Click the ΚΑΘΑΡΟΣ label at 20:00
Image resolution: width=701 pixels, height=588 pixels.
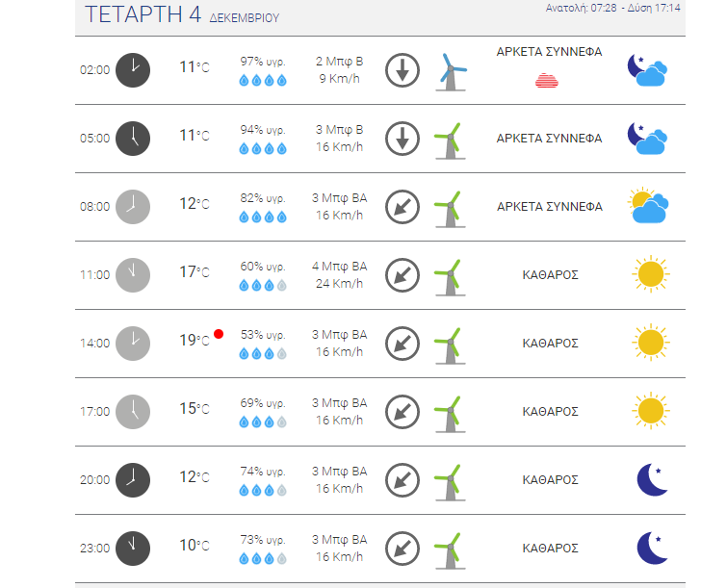click(x=551, y=480)
